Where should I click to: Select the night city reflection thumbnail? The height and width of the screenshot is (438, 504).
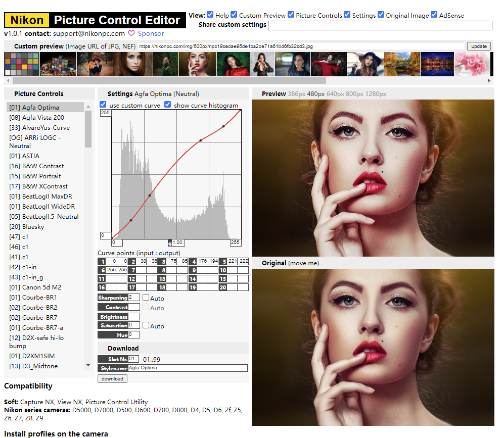[x=437, y=64]
